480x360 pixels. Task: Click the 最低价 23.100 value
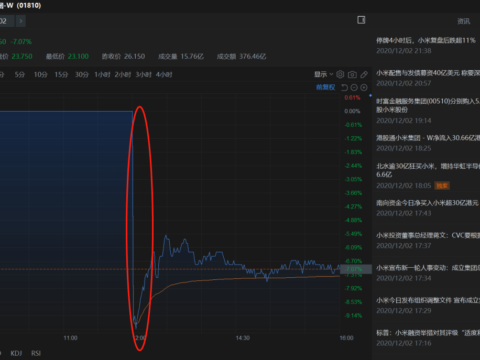pyautogui.click(x=78, y=56)
